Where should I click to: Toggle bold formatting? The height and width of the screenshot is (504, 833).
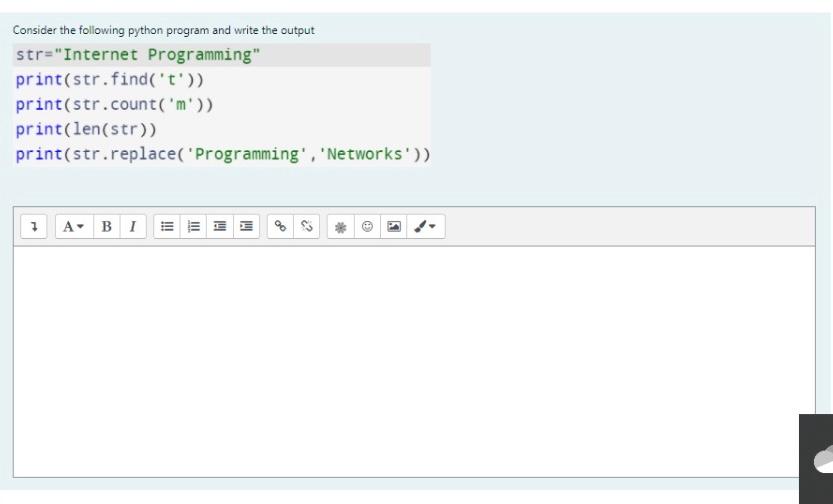[106, 227]
